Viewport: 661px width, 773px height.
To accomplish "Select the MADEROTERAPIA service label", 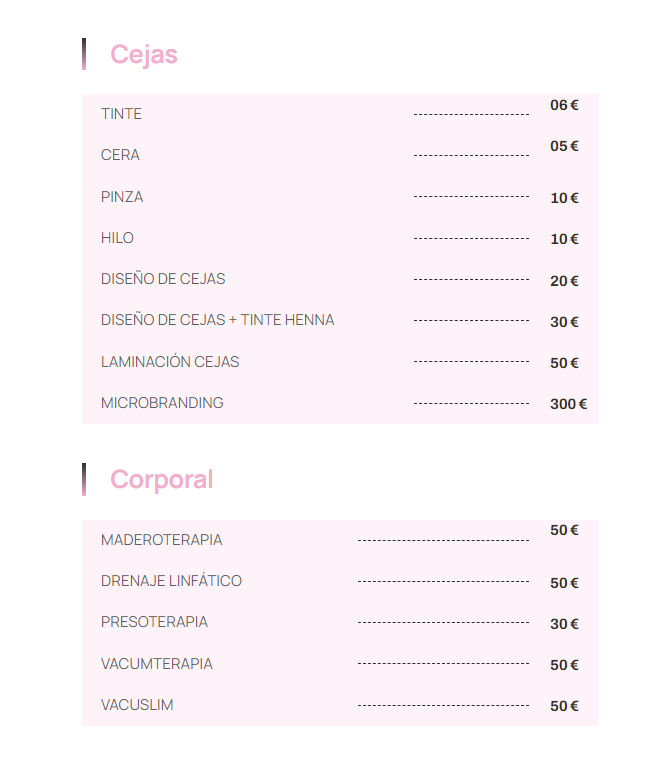I will coord(162,540).
